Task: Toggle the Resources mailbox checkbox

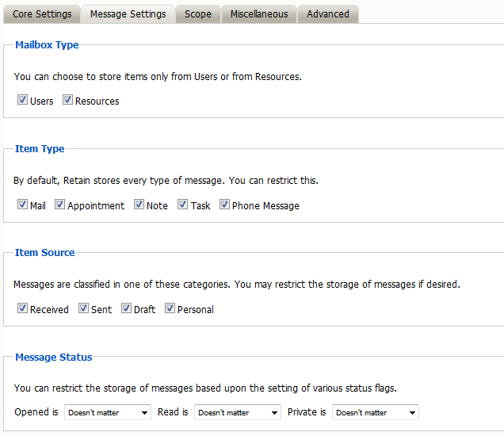Action: tap(68, 101)
